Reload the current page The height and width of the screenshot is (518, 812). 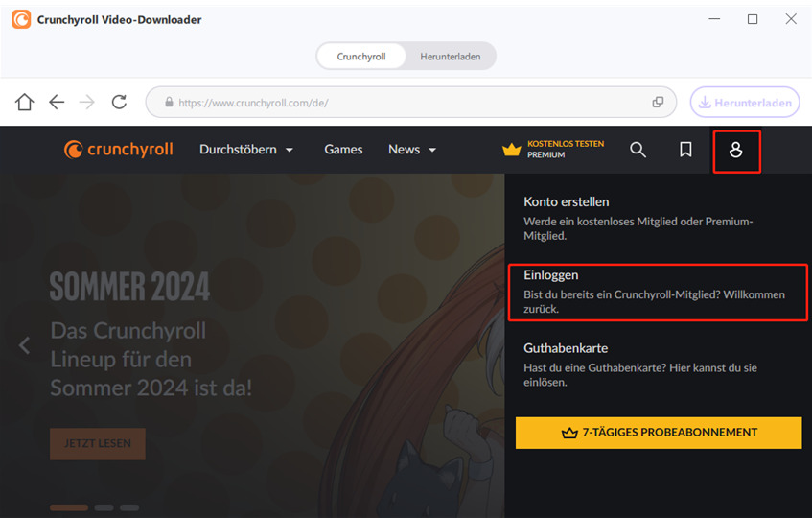pyautogui.click(x=119, y=102)
